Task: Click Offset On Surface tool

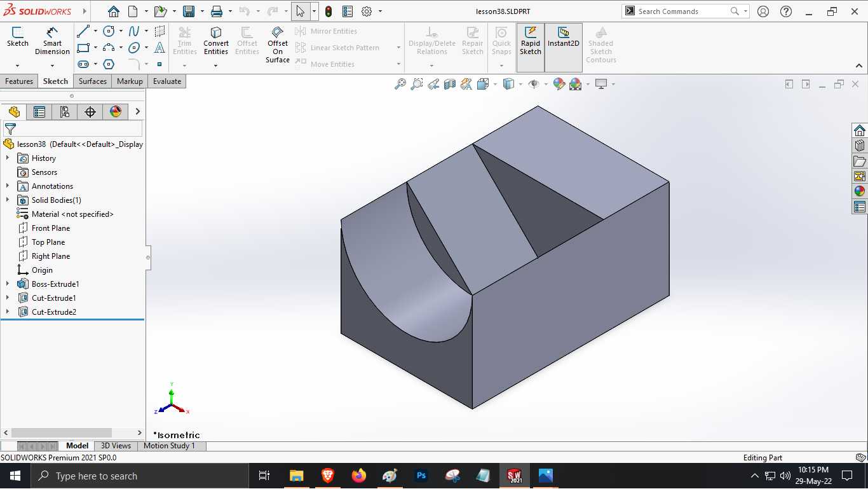Action: pyautogui.click(x=278, y=45)
